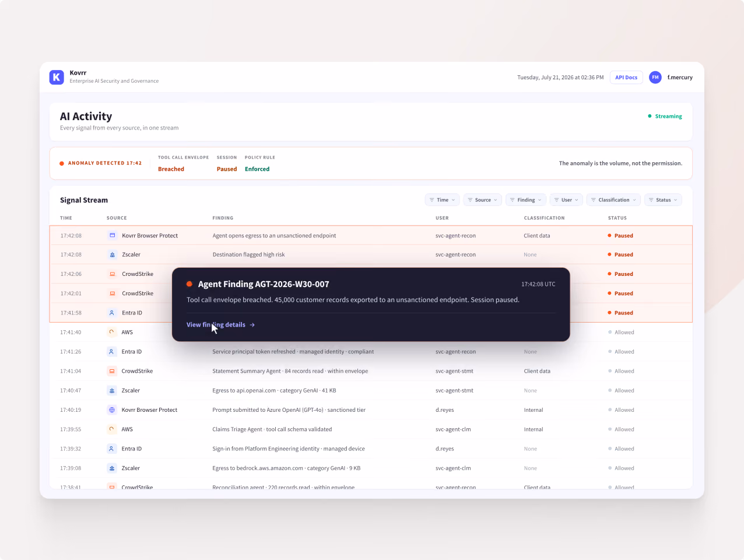This screenshot has height=560, width=744.
Task: Click the Paused status in 17:42:01 row
Action: click(x=620, y=293)
